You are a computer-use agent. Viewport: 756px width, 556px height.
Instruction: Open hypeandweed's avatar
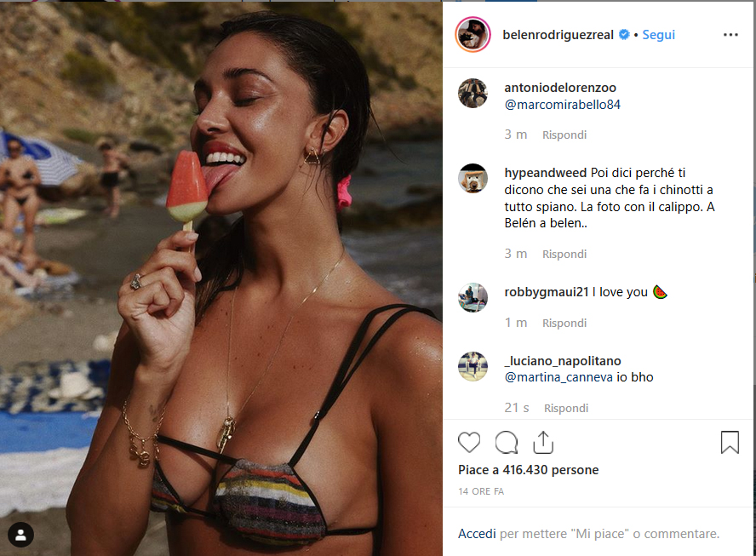click(472, 178)
